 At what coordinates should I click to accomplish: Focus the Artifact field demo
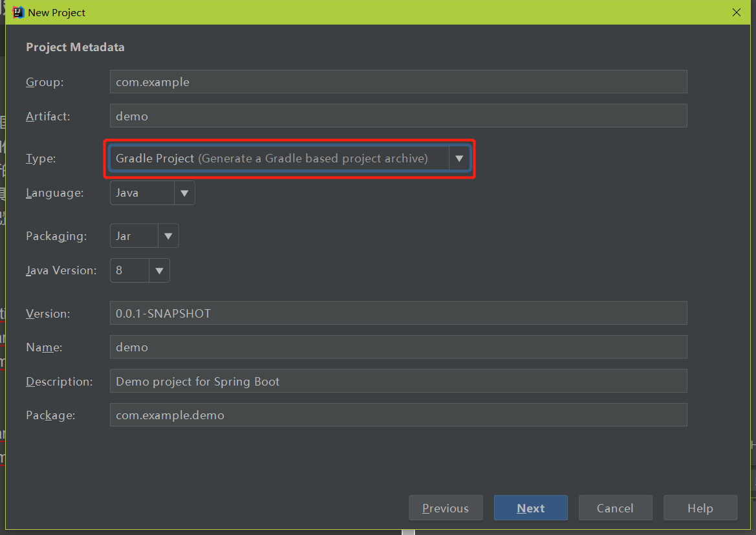click(398, 116)
